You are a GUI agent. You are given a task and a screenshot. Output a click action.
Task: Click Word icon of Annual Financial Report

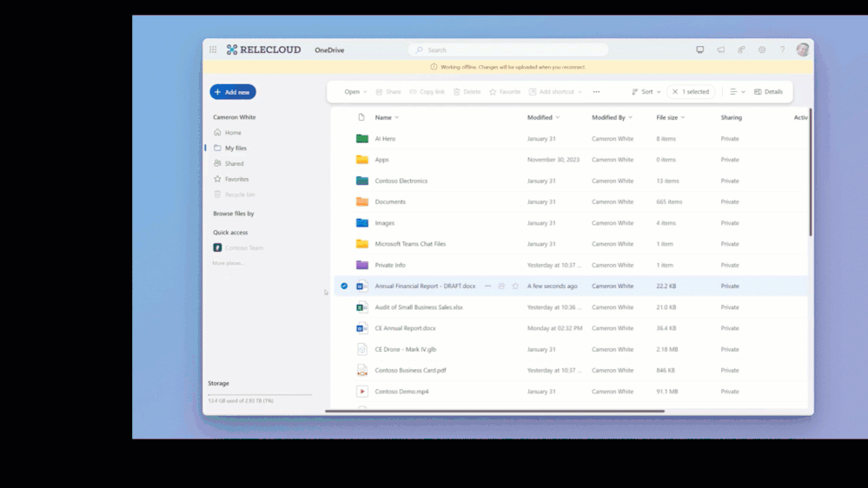pos(362,286)
